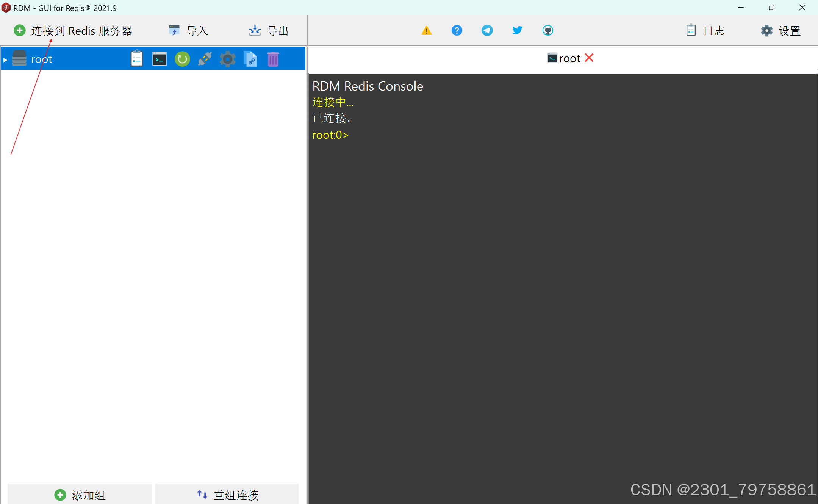Duplicate root connection via copy icon
This screenshot has width=818, height=504.
pos(250,59)
